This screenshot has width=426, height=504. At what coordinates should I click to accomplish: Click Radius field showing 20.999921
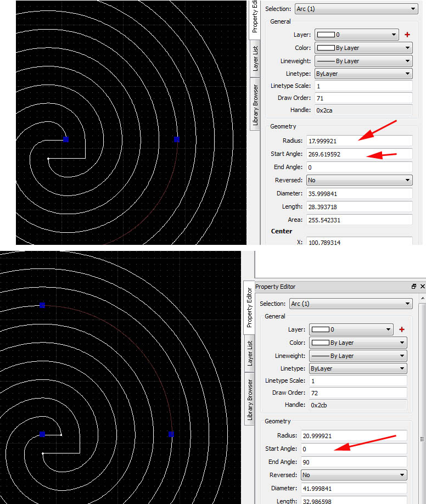click(x=354, y=435)
